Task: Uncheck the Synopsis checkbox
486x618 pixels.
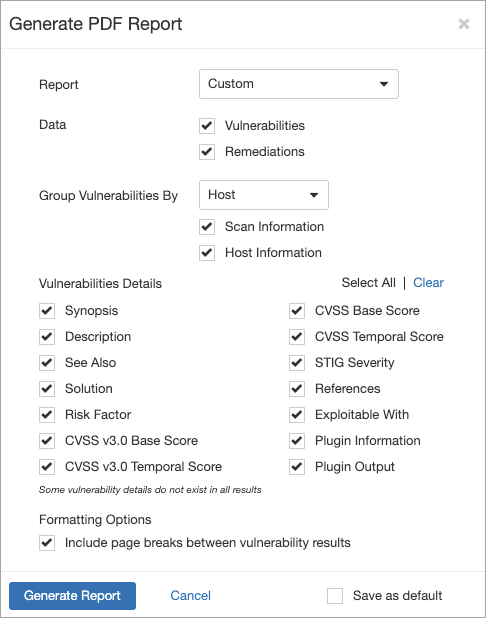Action: pyautogui.click(x=47, y=311)
